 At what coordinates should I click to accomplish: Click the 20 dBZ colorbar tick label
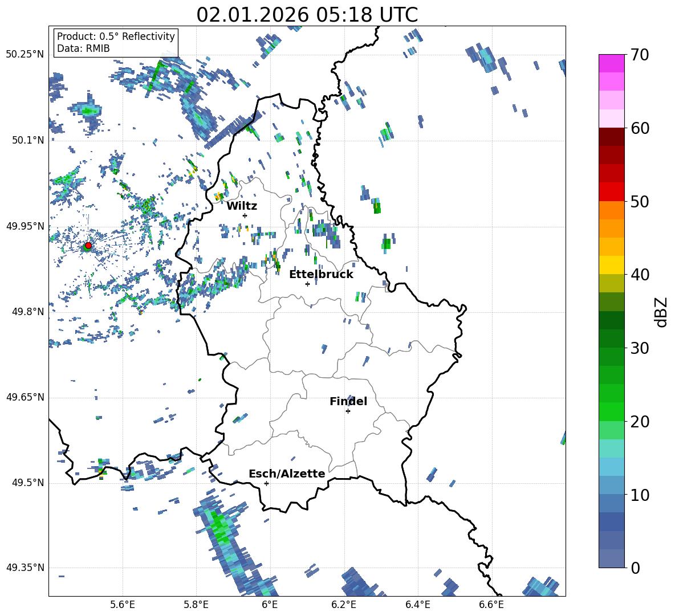pos(639,422)
